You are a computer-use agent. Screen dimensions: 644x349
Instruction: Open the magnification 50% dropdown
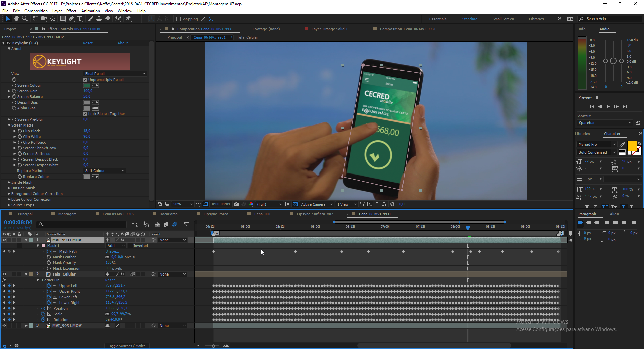[183, 204]
